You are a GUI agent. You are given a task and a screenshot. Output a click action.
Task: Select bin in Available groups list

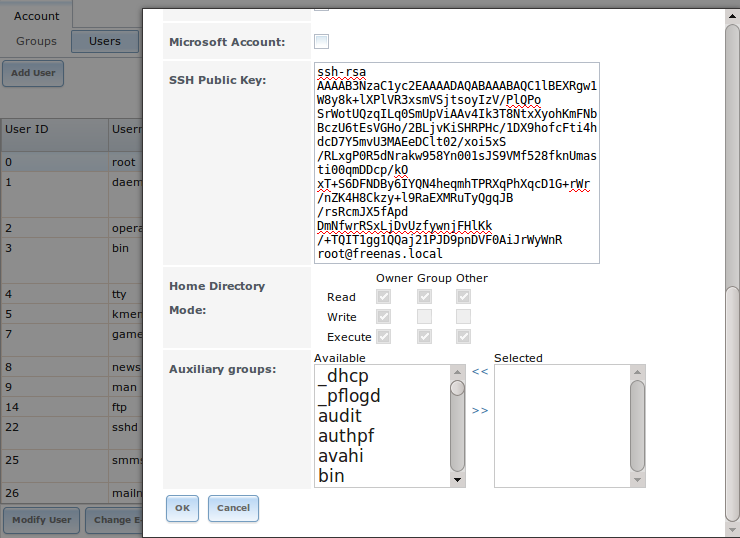pyautogui.click(x=383, y=476)
